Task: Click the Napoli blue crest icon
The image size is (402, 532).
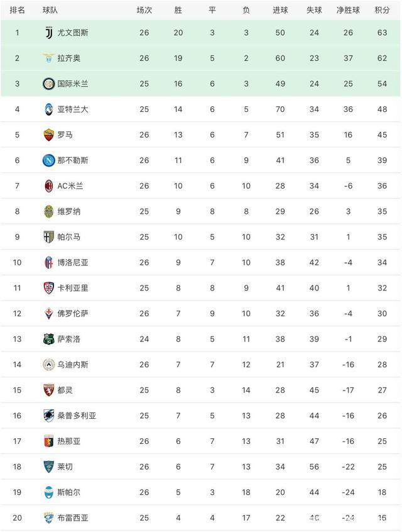Action: tap(48, 160)
